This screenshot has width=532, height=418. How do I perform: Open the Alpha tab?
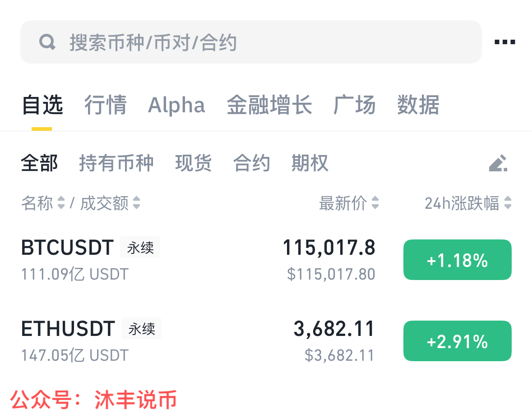(176, 105)
